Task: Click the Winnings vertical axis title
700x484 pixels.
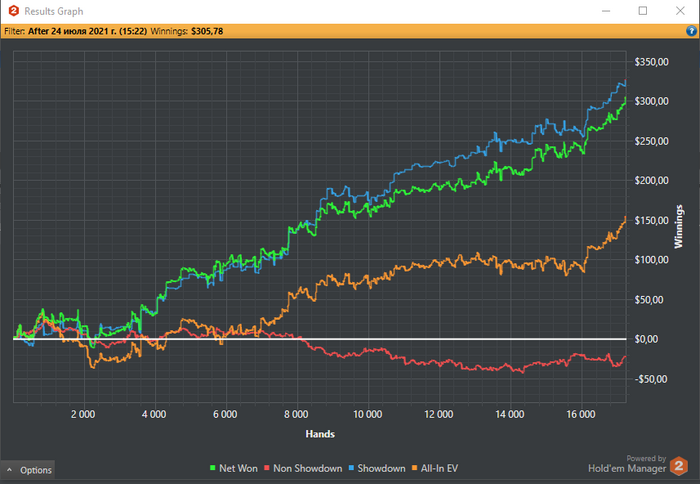Action: pyautogui.click(x=679, y=226)
